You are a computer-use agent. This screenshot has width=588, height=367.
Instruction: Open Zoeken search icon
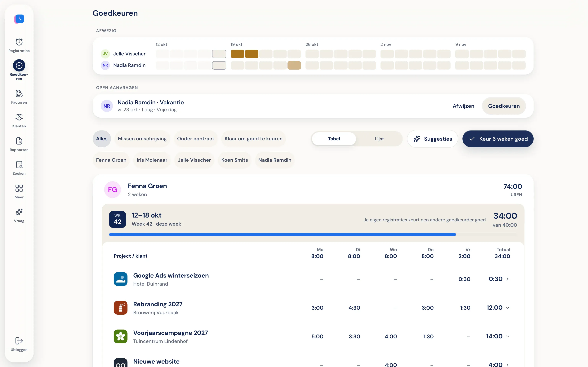click(19, 165)
